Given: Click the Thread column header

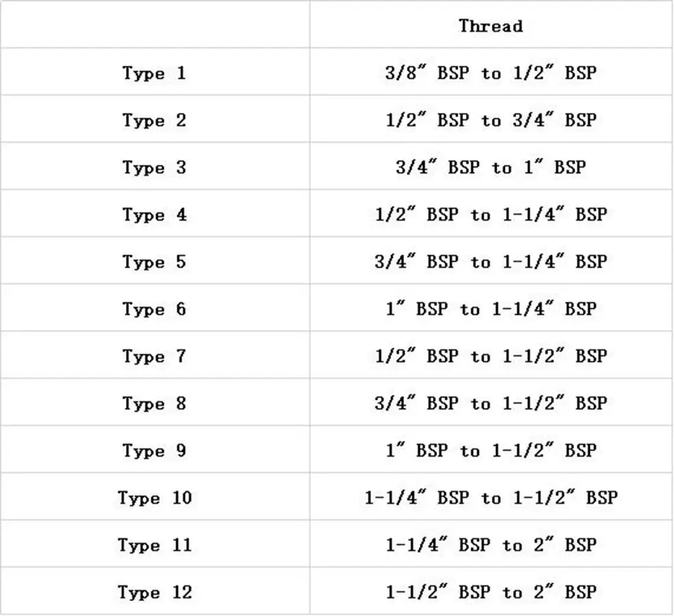Looking at the screenshot, I should tap(490, 26).
